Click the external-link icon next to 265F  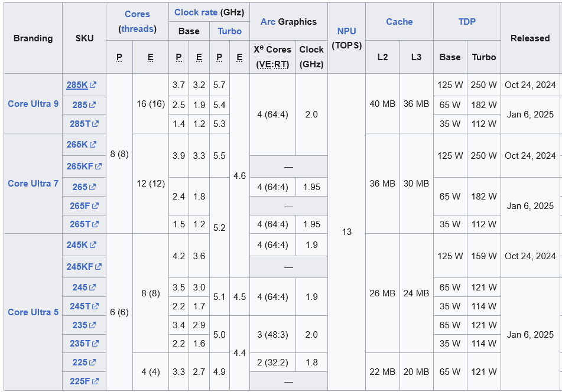pyautogui.click(x=95, y=206)
